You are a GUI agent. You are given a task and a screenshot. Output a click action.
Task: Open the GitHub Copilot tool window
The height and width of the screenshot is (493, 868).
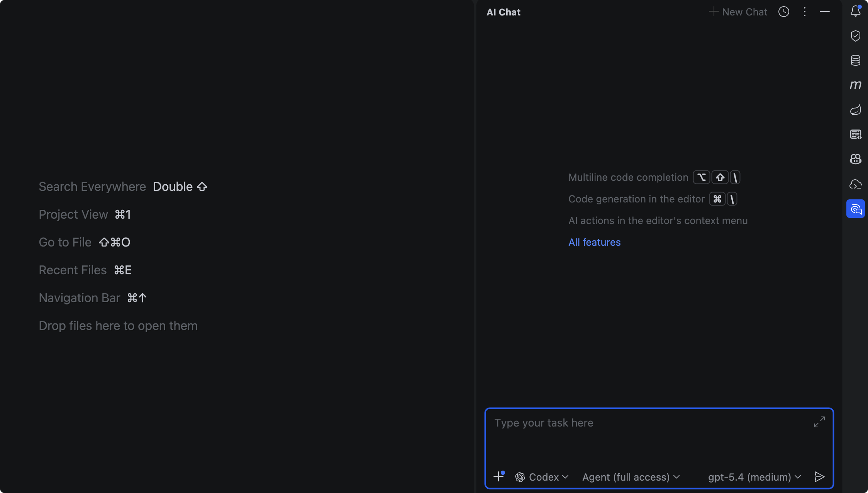855,159
